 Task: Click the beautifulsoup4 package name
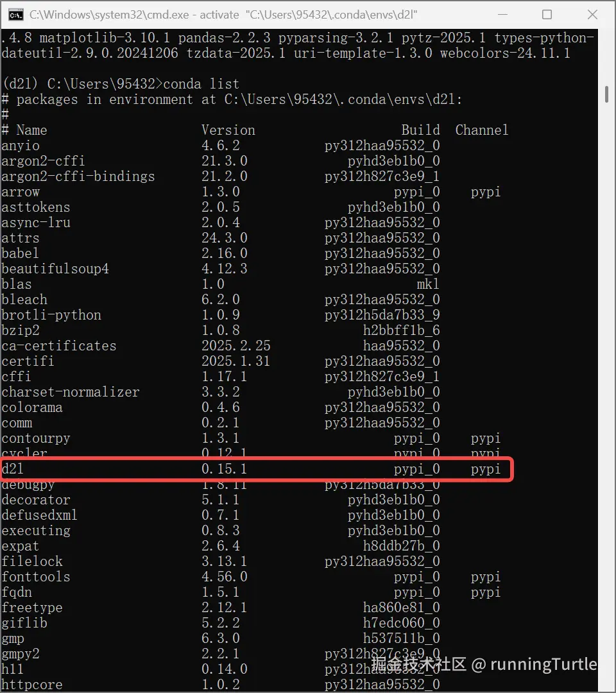(55, 269)
